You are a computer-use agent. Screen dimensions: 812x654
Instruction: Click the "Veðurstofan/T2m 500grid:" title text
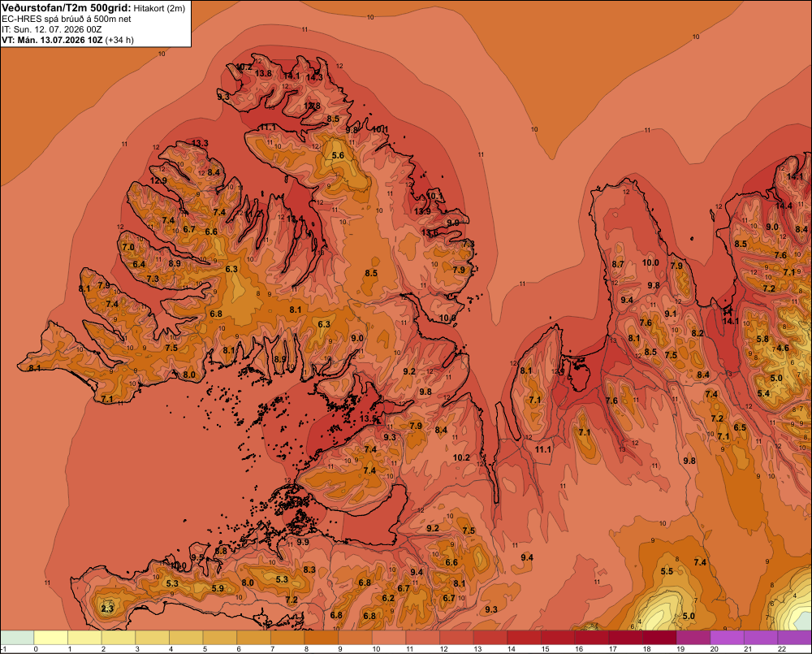pos(67,8)
